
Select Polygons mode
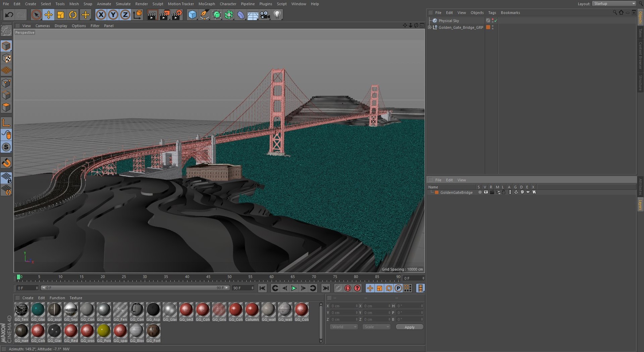[x=6, y=107]
